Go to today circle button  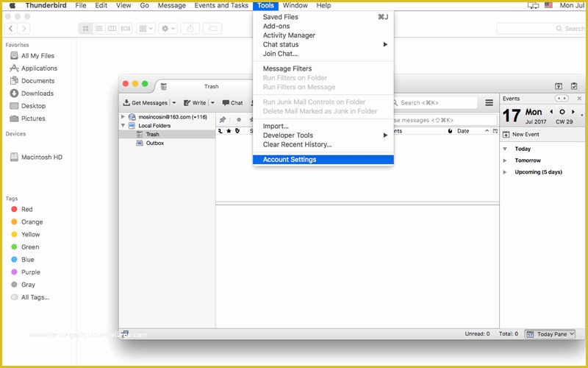tap(562, 112)
